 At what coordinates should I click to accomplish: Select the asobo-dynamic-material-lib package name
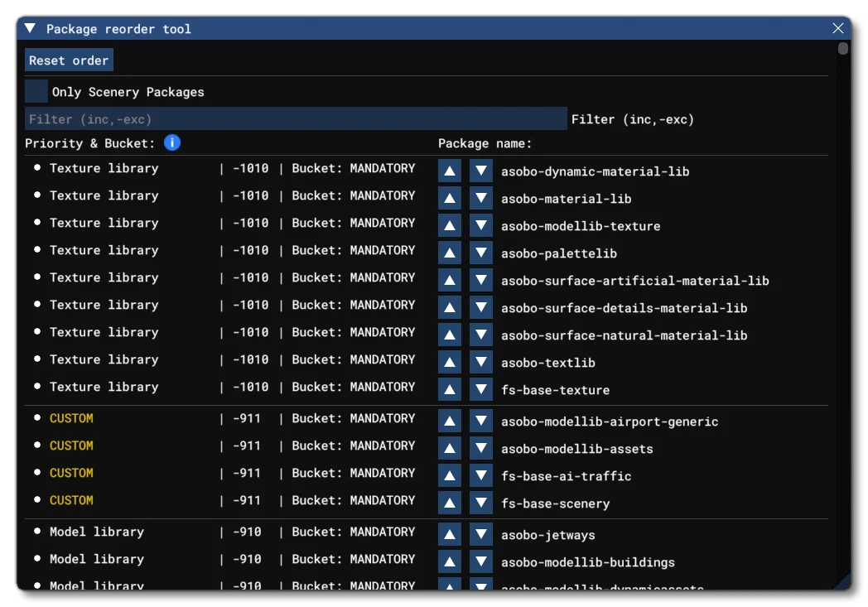tap(595, 171)
